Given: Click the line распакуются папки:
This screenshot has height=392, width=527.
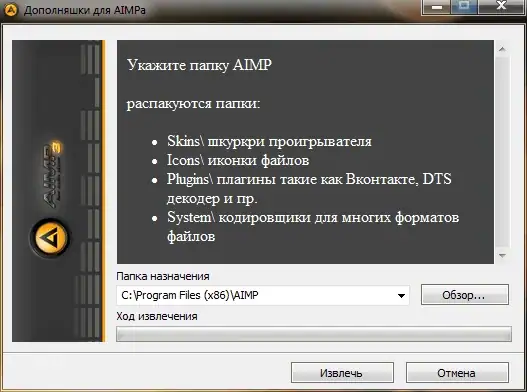Looking at the screenshot, I should 193,104.
